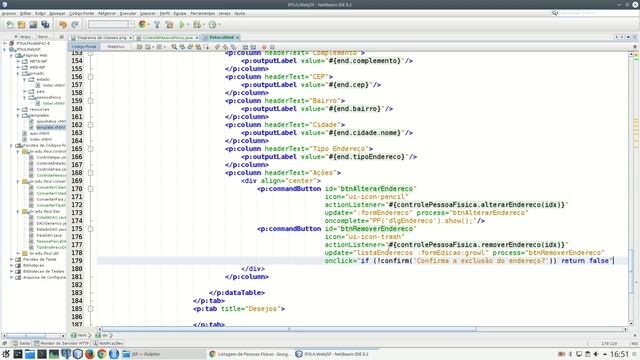
Task: Open the Refatorar menu
Action: pos(107,13)
